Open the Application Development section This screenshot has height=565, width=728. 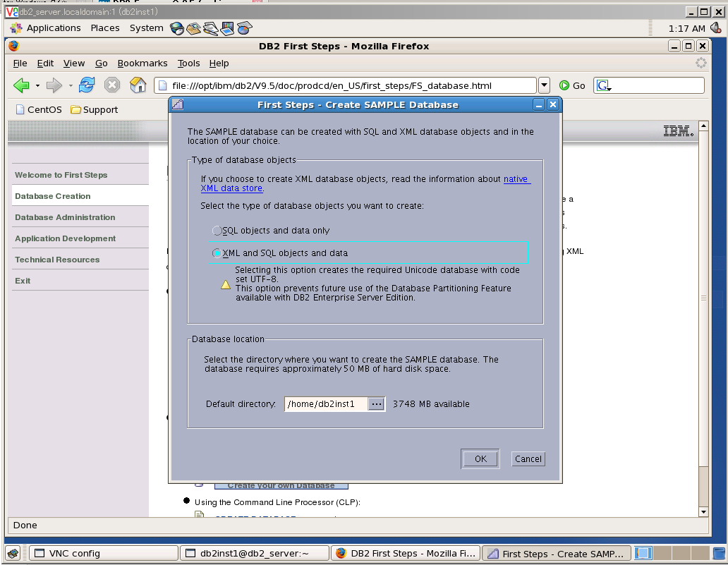[x=66, y=238]
